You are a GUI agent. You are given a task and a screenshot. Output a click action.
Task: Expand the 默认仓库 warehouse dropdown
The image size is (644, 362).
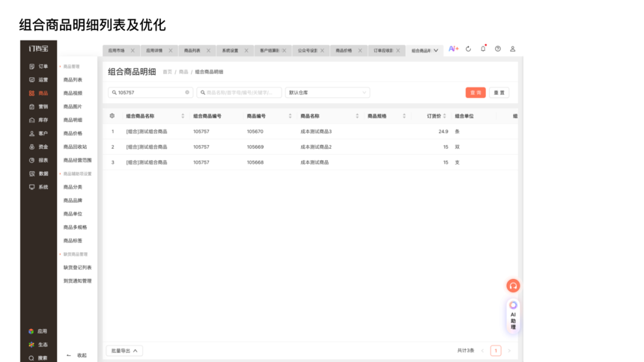[327, 93]
